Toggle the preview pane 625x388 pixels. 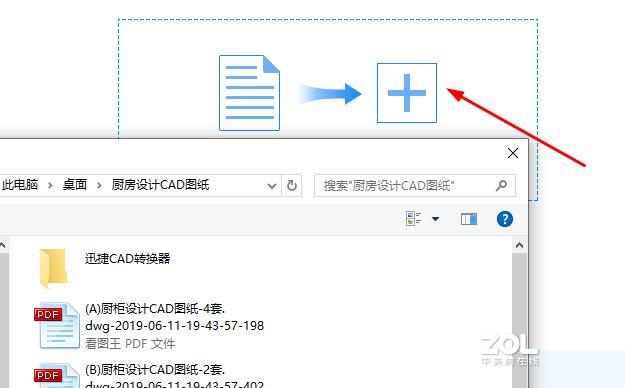tap(469, 219)
